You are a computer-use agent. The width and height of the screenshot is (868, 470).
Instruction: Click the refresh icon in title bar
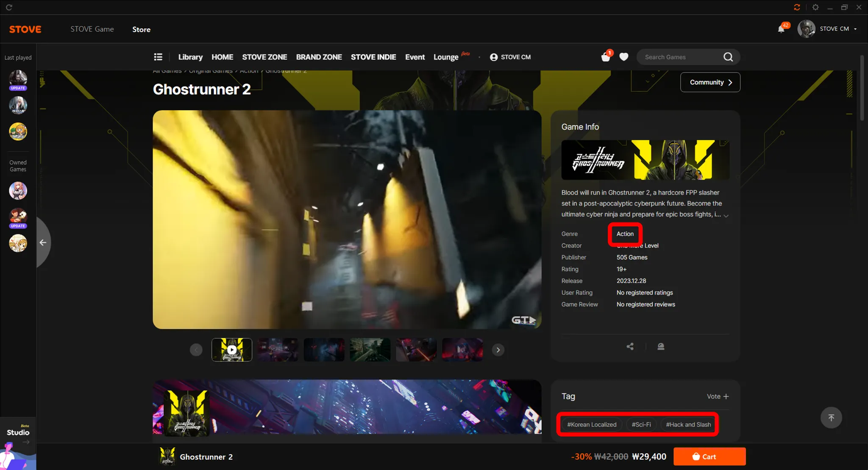(x=9, y=7)
